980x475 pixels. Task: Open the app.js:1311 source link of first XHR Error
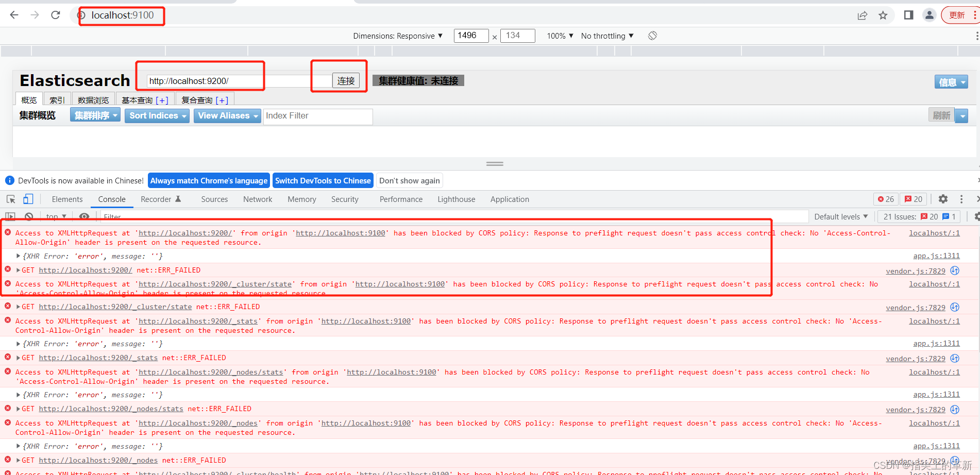click(936, 256)
